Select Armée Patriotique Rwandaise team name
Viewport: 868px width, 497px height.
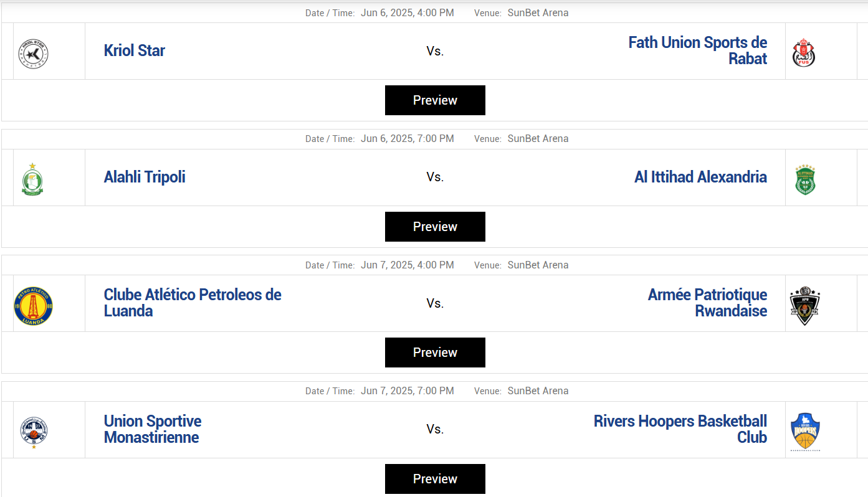[707, 303]
